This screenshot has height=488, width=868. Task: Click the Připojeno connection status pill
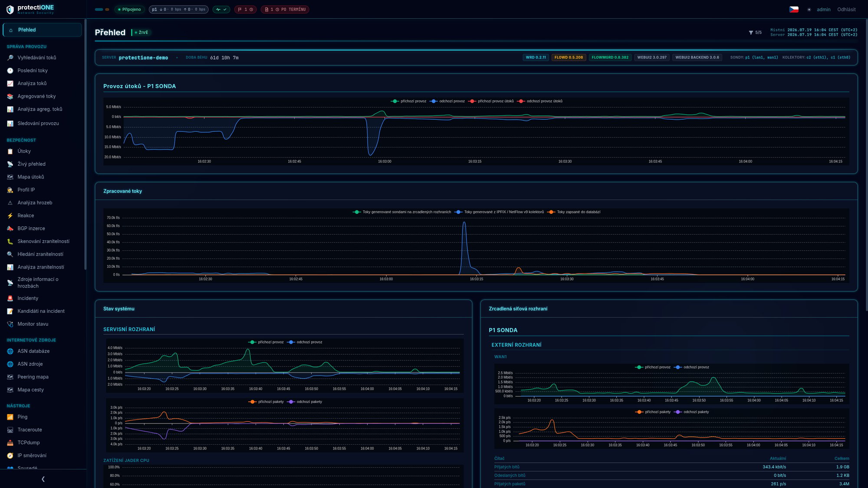pyautogui.click(x=129, y=10)
